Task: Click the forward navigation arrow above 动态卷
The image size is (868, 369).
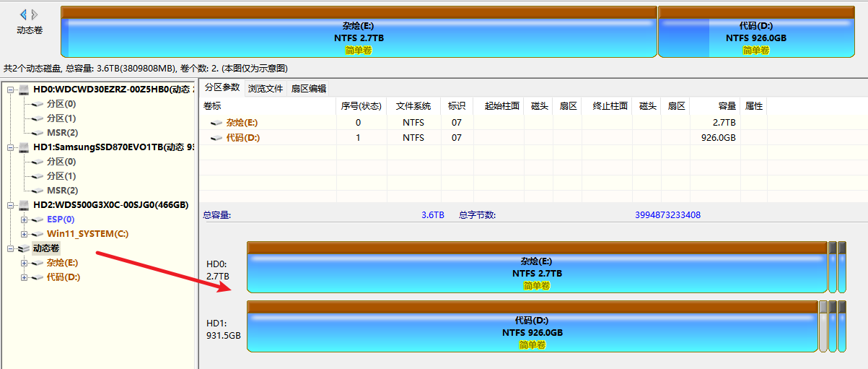Action: (35, 14)
